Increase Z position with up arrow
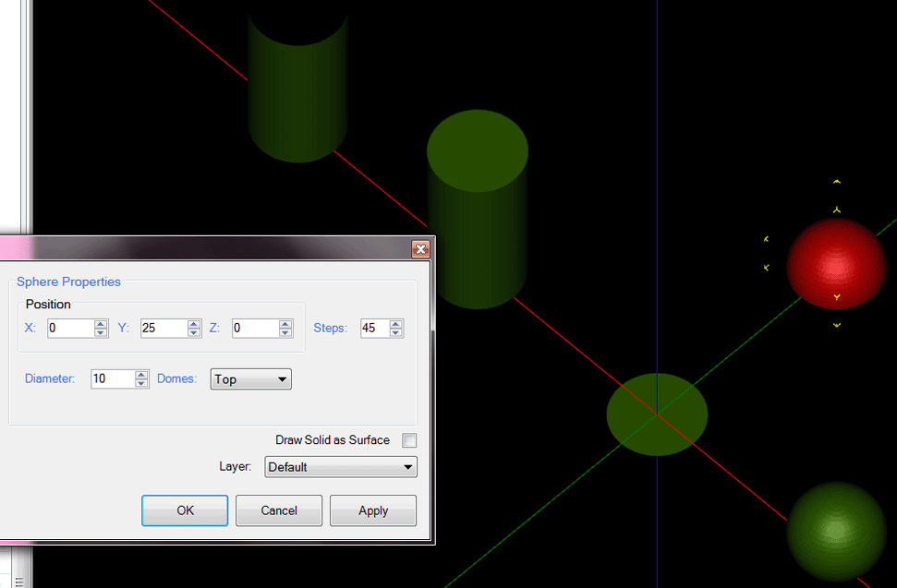The image size is (897, 588). (285, 324)
